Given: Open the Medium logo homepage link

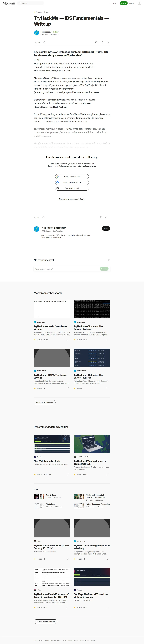Looking at the screenshot, I should click(x=9, y=3).
